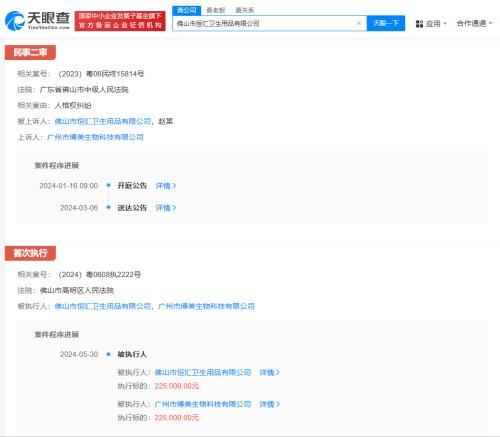Open 详情 for 开庭公告
The image size is (500, 437).
(166, 186)
